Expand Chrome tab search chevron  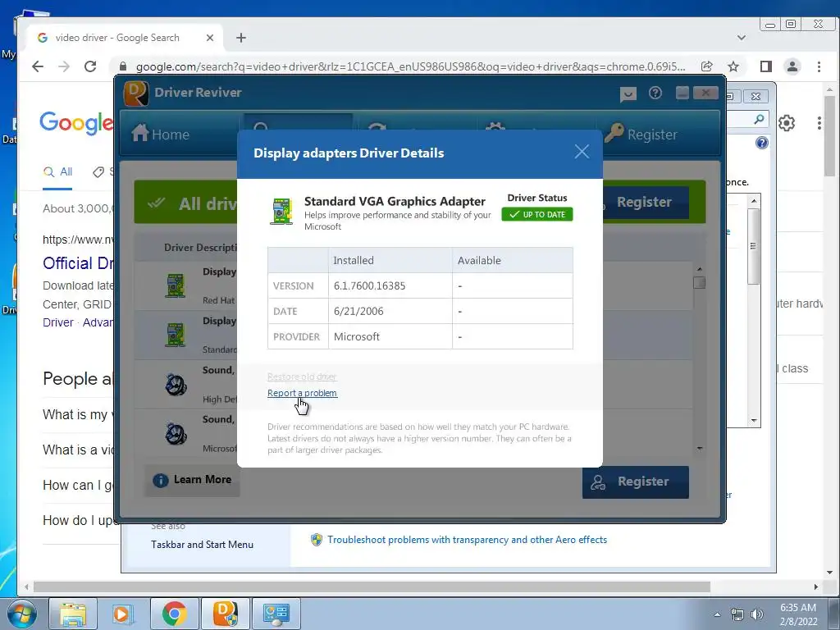(742, 38)
